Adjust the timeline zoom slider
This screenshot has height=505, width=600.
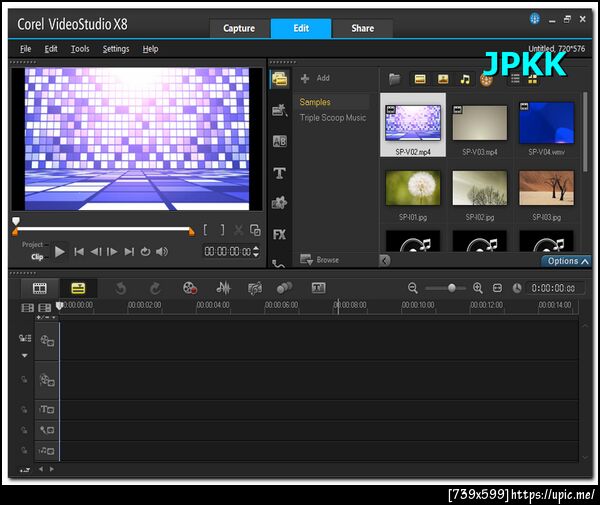coord(452,288)
